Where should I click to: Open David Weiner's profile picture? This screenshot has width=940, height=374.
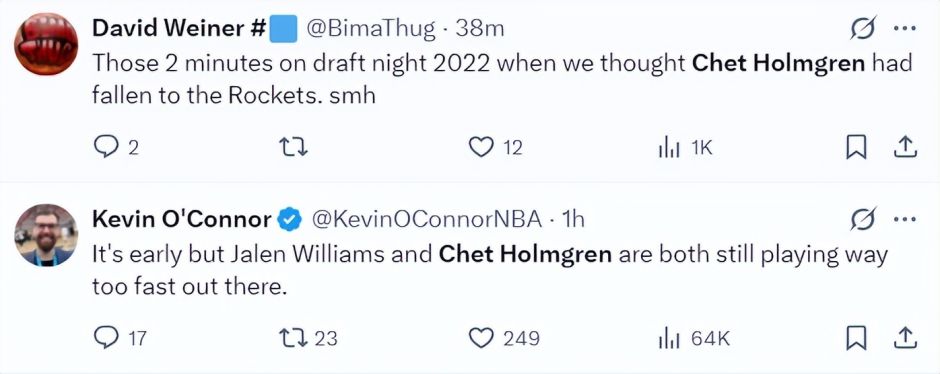point(46,44)
